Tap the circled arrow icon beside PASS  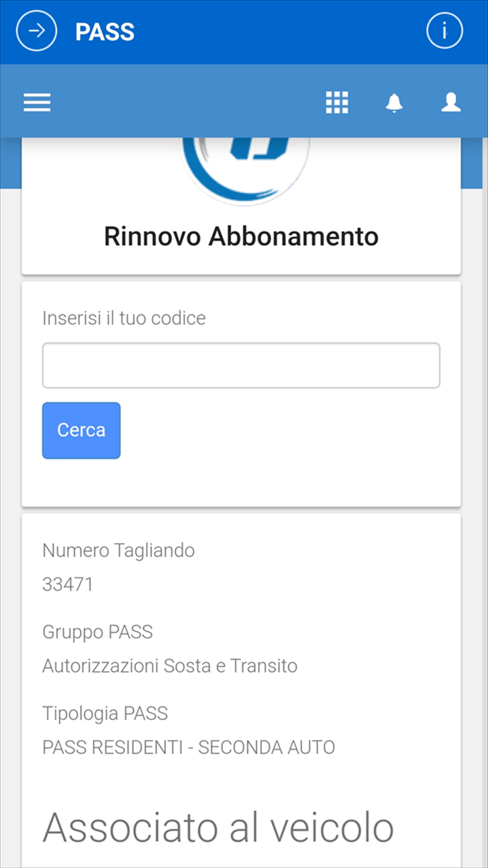(x=37, y=31)
